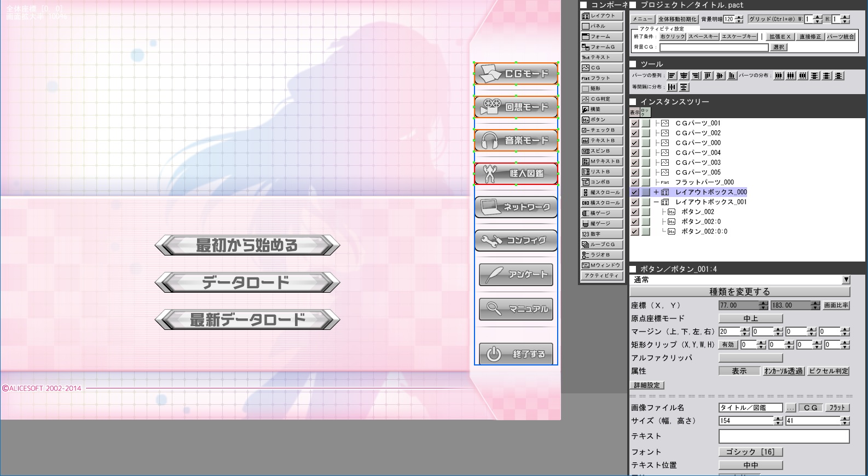Image resolution: width=868 pixels, height=476 pixels.
Task: Select the CG component in the palette
Action: point(602,68)
